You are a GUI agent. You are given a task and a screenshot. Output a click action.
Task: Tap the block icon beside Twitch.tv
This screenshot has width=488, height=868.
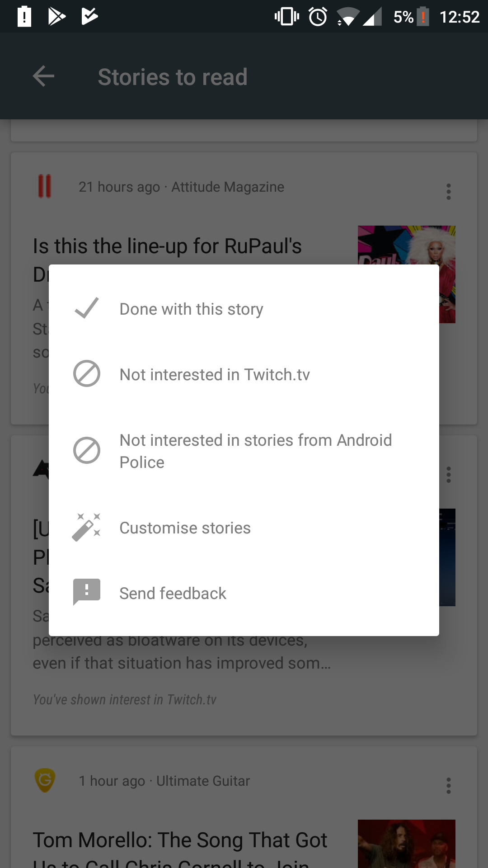[x=86, y=374]
